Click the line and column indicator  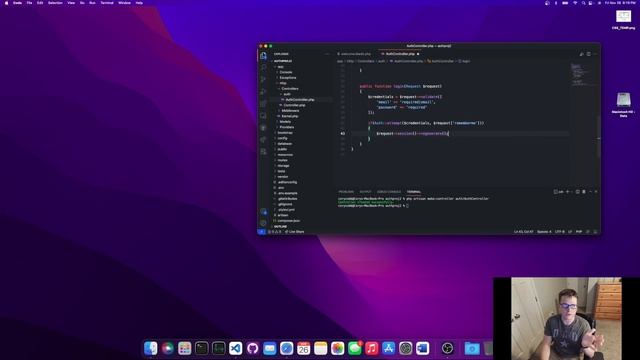click(x=524, y=232)
